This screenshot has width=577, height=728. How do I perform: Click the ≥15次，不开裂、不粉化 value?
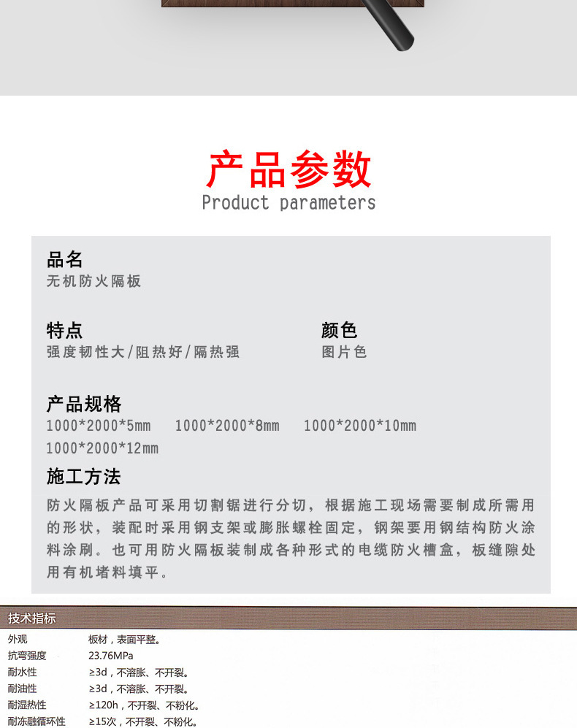[143, 721]
